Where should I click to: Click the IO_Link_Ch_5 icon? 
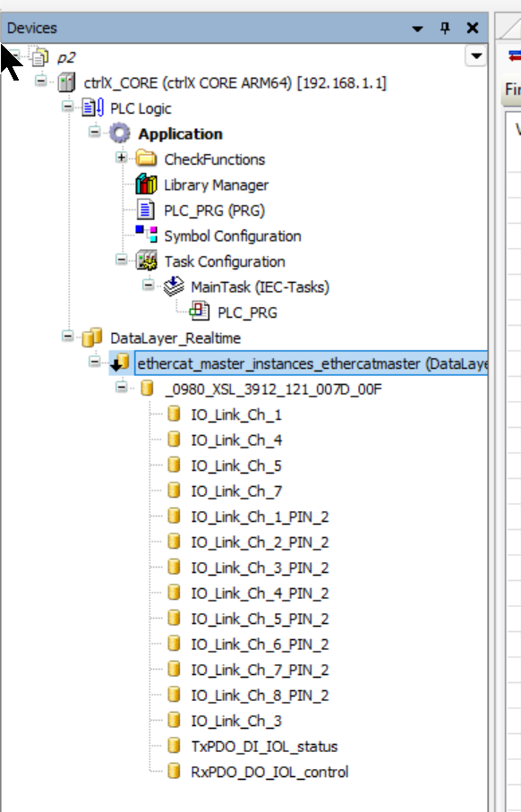[174, 465]
